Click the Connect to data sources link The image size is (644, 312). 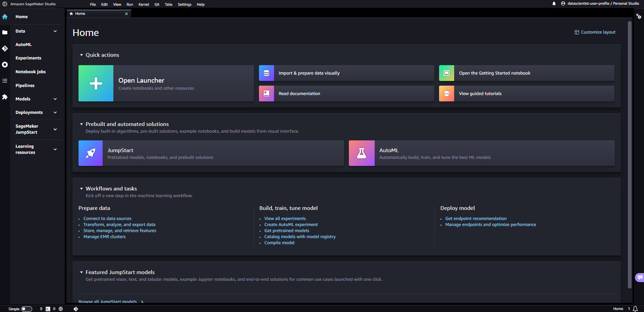[107, 218]
